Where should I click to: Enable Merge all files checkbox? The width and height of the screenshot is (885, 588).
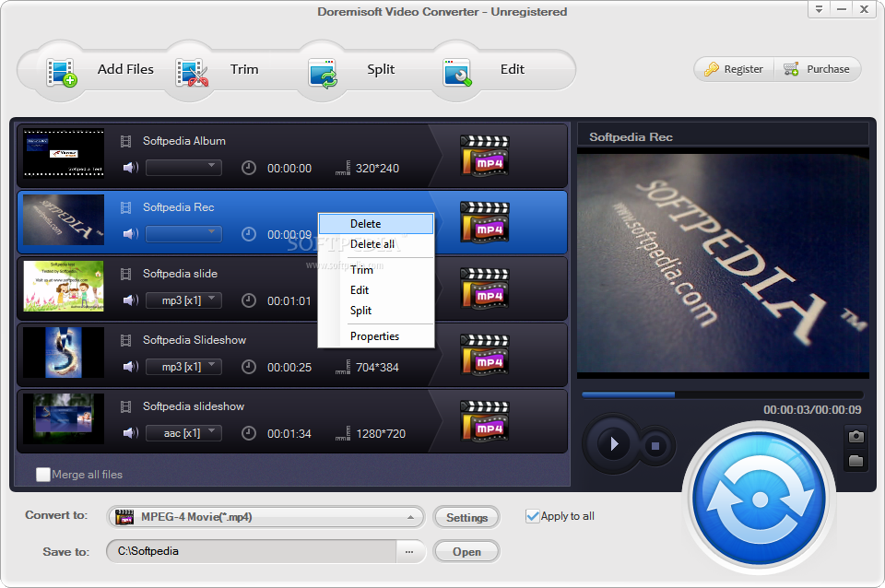point(43,475)
